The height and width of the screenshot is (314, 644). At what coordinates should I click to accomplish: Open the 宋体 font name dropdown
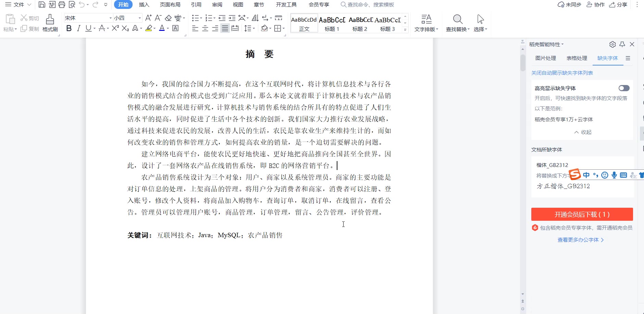(111, 18)
